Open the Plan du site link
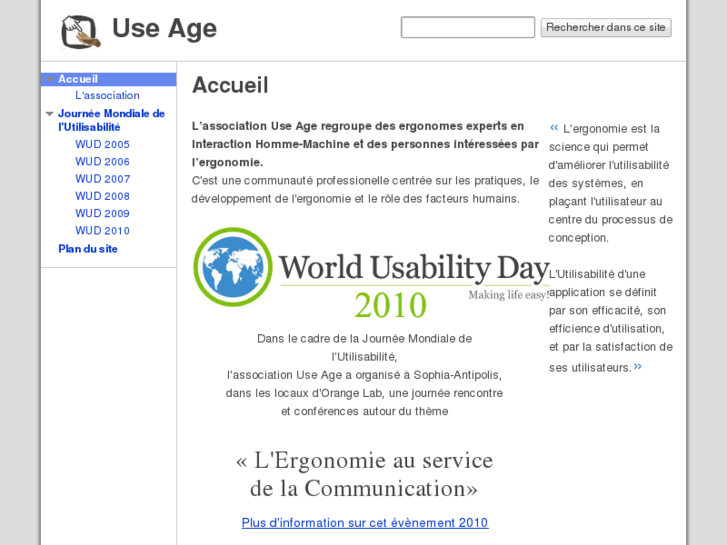This screenshot has width=727, height=545. pyautogui.click(x=88, y=249)
